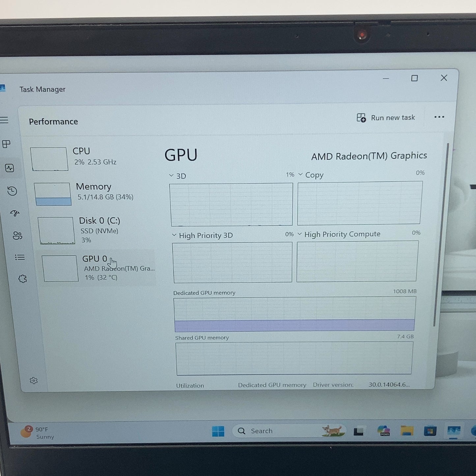Launch Microsoft 365 Copilot from taskbar

[x=383, y=431]
